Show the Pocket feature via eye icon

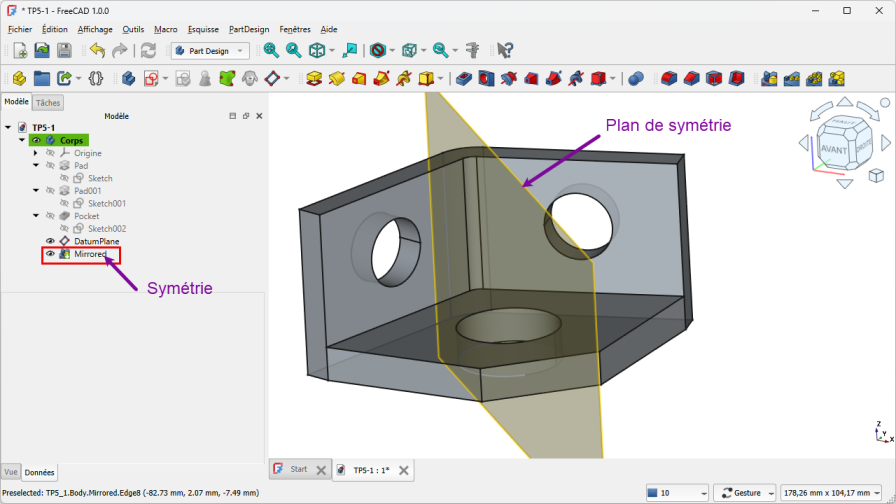50,216
